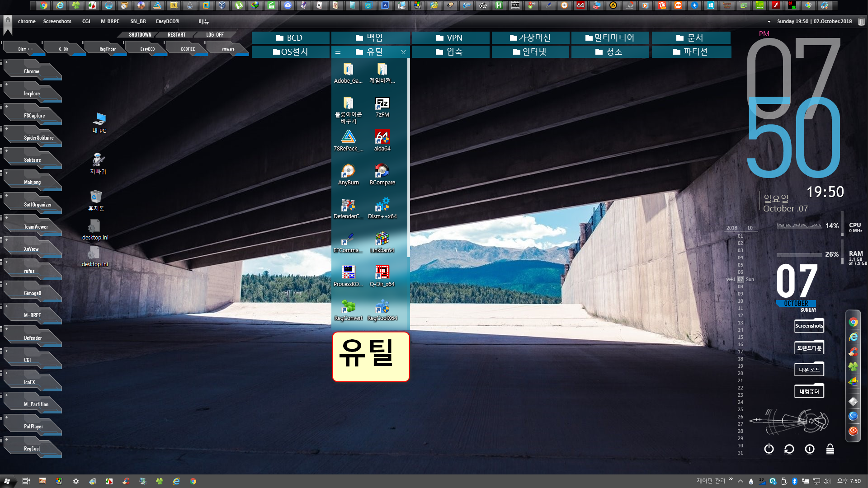Expand the plus on PotPlayer launcher tile
The image size is (868, 488).
click(6, 417)
